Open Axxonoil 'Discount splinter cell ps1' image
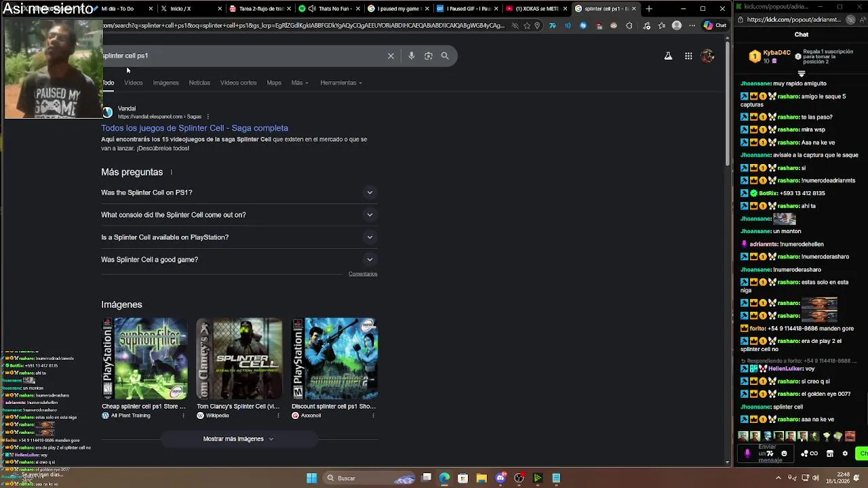 335,359
